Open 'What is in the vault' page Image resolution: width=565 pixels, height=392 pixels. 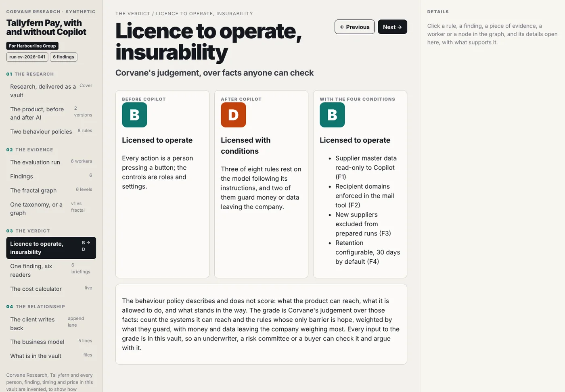pyautogui.click(x=51, y=356)
